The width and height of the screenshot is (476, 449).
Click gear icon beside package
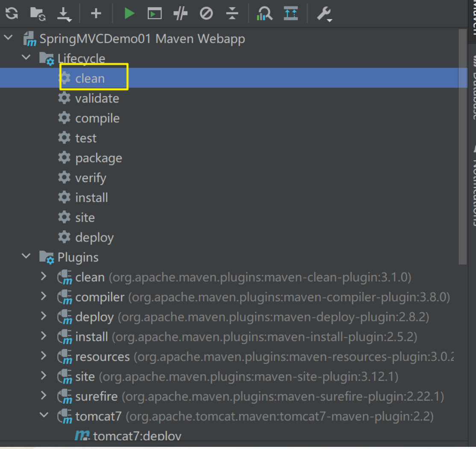point(64,158)
